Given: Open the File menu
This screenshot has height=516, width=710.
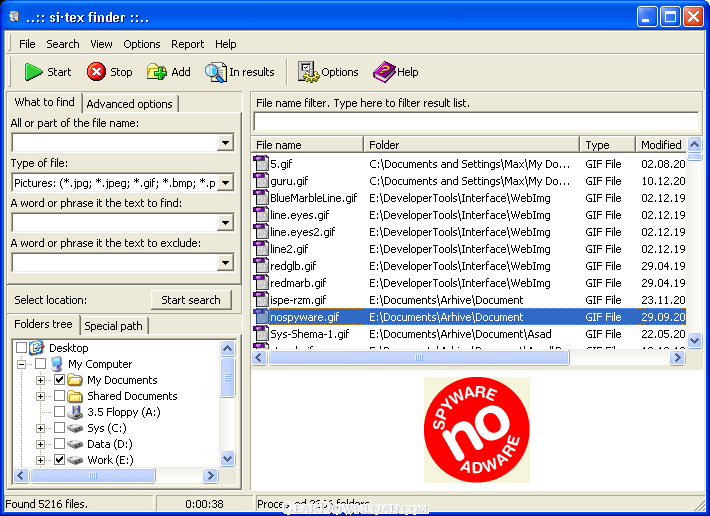Looking at the screenshot, I should [x=27, y=44].
